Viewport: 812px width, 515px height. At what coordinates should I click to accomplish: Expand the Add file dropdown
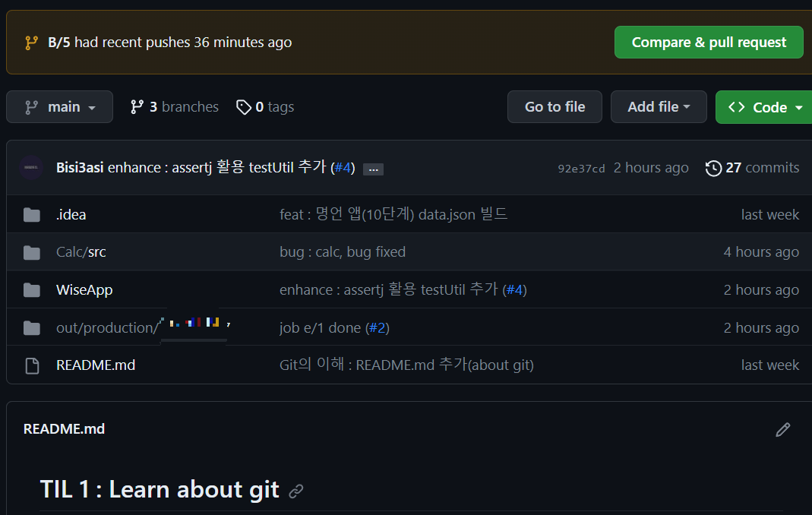[659, 107]
